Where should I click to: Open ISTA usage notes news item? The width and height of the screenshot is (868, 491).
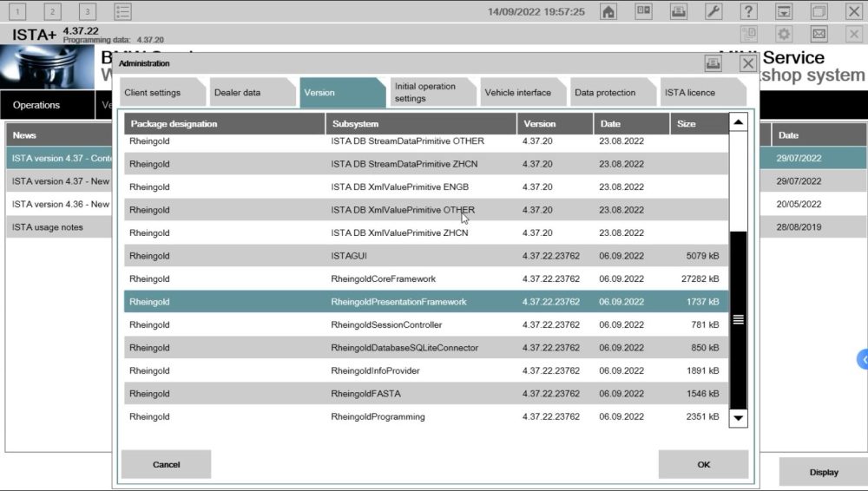tap(59, 227)
